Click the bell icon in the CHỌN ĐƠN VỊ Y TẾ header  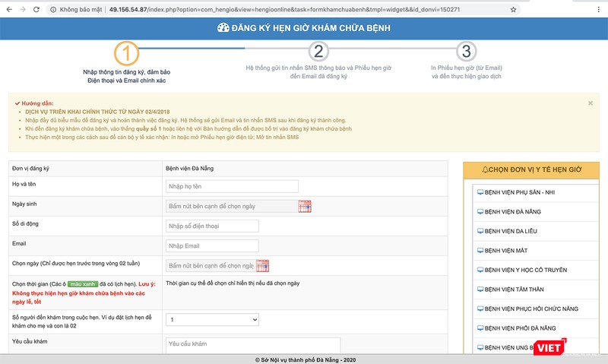pyautogui.click(x=485, y=169)
